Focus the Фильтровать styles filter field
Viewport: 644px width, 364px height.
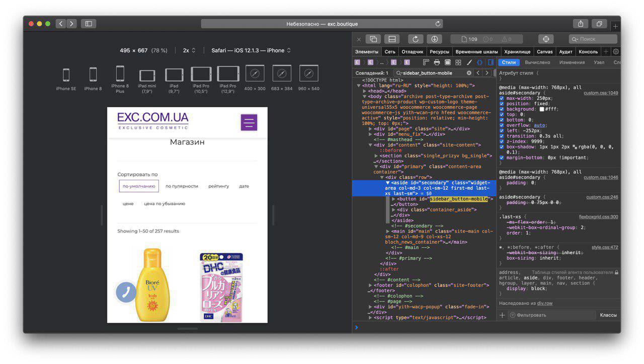click(x=552, y=315)
